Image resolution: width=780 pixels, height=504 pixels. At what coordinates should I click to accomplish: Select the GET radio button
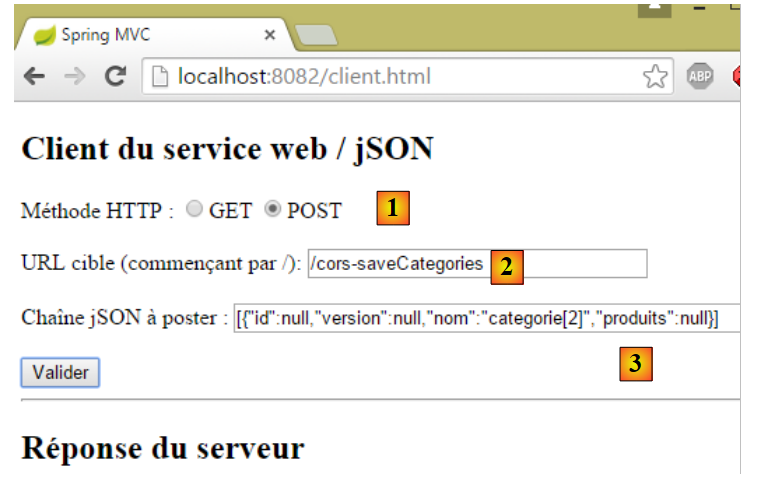[195, 210]
